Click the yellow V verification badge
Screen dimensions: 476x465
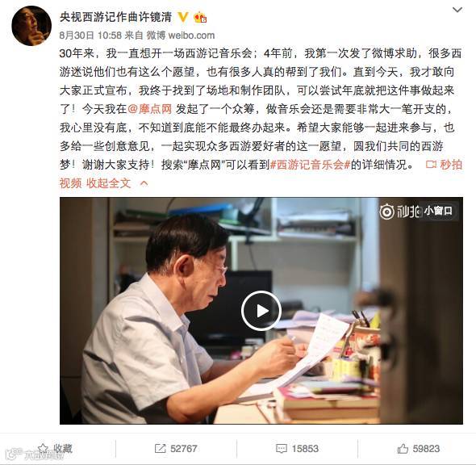[x=183, y=17]
